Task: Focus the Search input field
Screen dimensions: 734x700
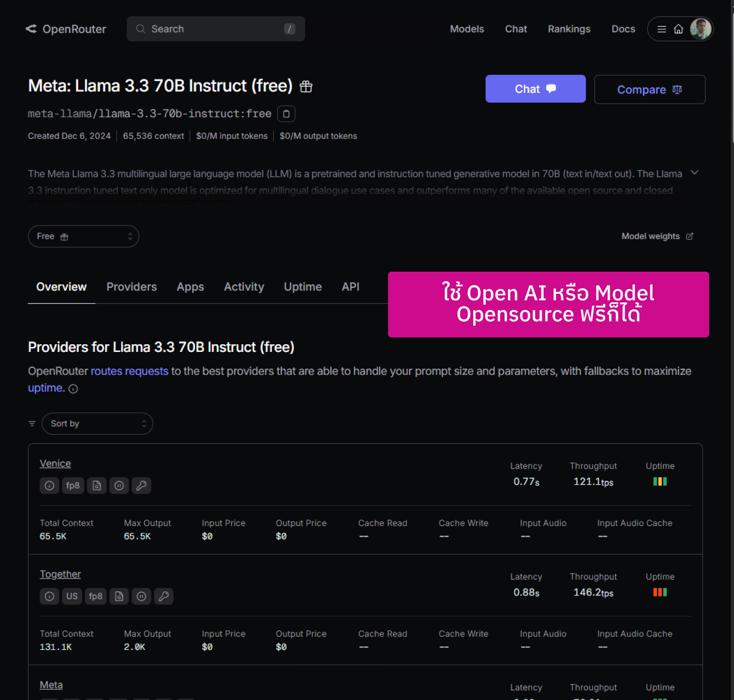Action: [216, 29]
